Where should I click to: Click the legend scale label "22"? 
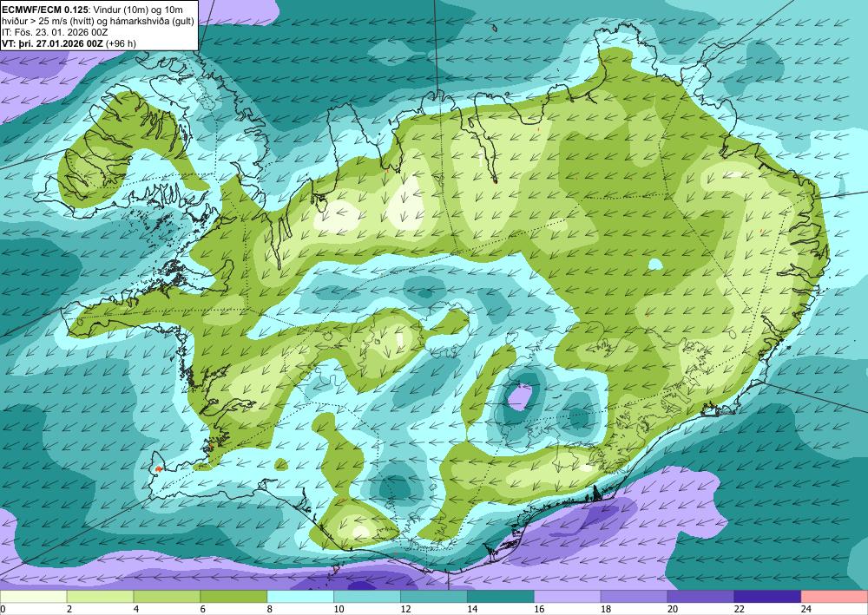point(740,610)
